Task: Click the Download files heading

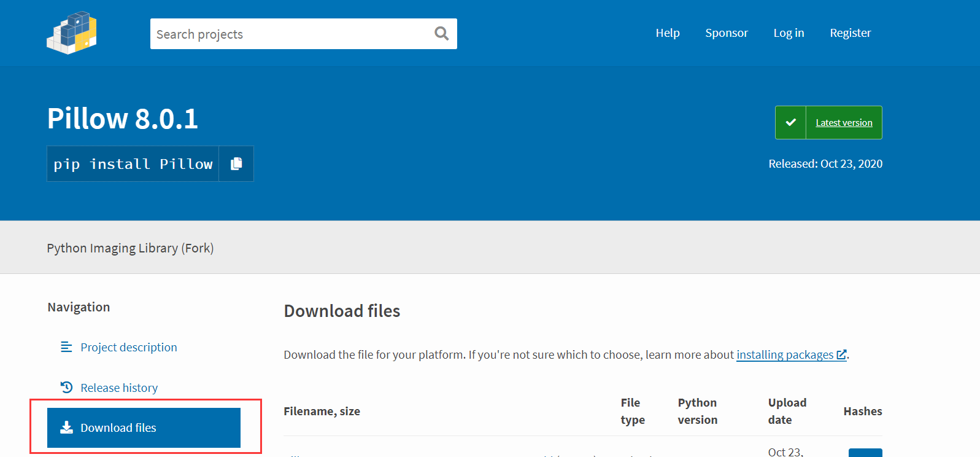Action: coord(342,311)
